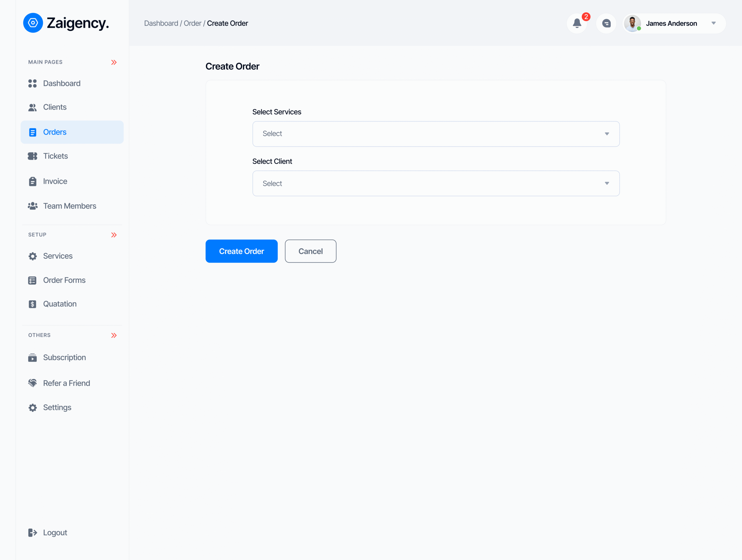Click the Logout arrow icon
This screenshot has height=560, width=742.
(x=32, y=532)
